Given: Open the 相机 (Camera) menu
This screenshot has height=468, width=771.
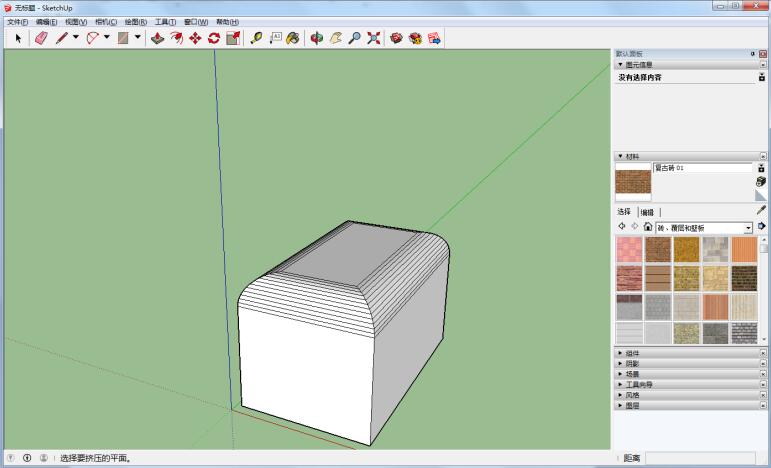Looking at the screenshot, I should click(105, 21).
